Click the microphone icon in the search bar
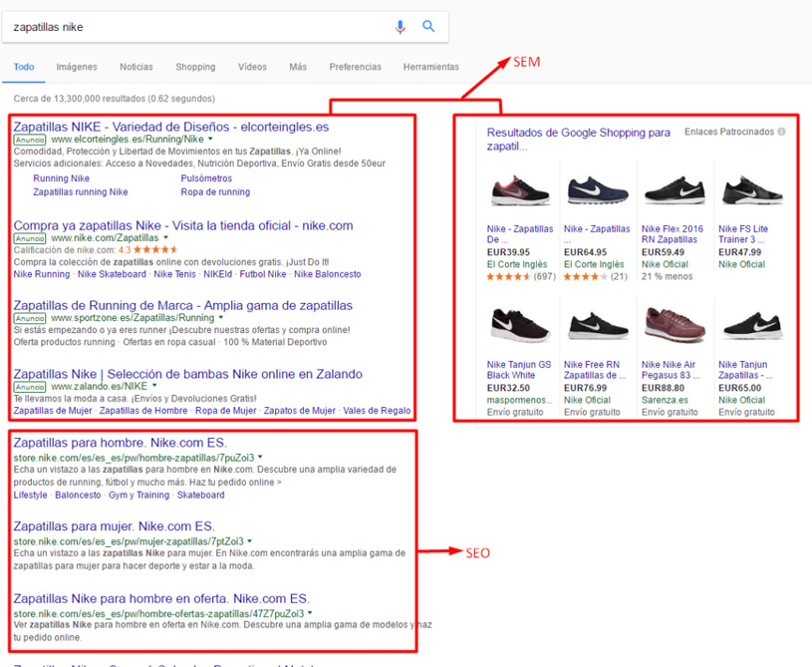Viewport: 812px width, 667px height. (x=401, y=27)
